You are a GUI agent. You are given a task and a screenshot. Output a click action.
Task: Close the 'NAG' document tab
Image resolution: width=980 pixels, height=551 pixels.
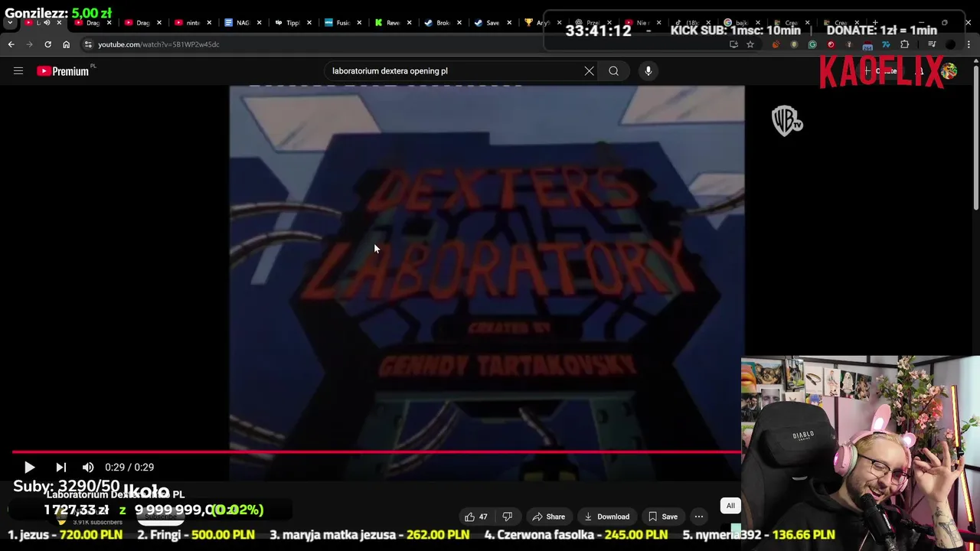coord(260,23)
